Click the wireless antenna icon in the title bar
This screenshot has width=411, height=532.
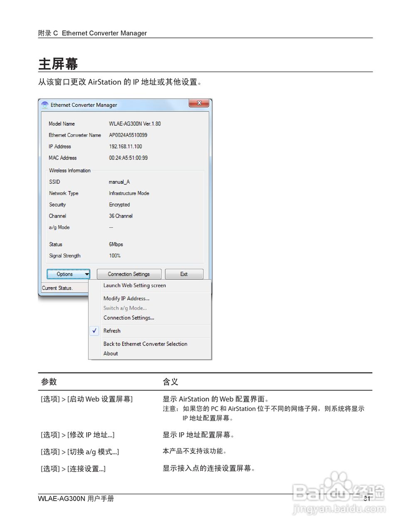[x=44, y=105]
